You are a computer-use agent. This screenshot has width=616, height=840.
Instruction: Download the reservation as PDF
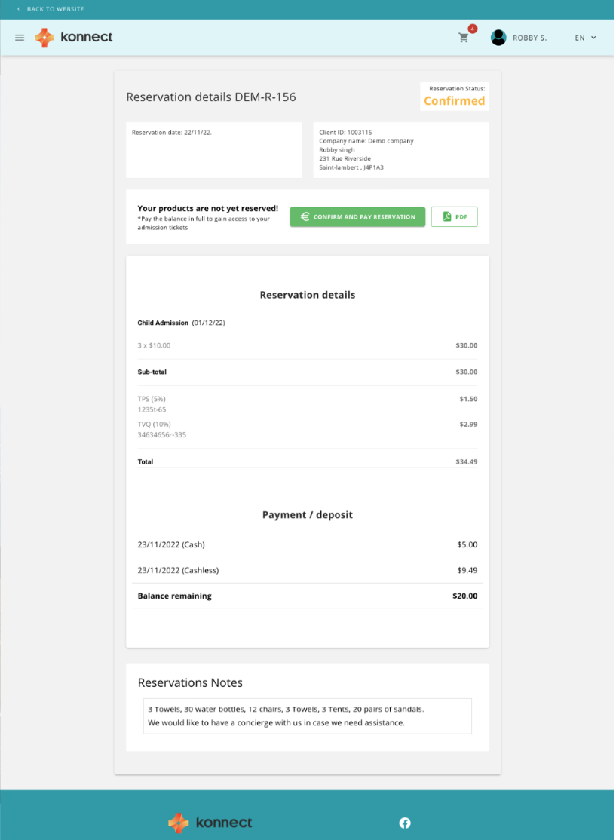[455, 217]
